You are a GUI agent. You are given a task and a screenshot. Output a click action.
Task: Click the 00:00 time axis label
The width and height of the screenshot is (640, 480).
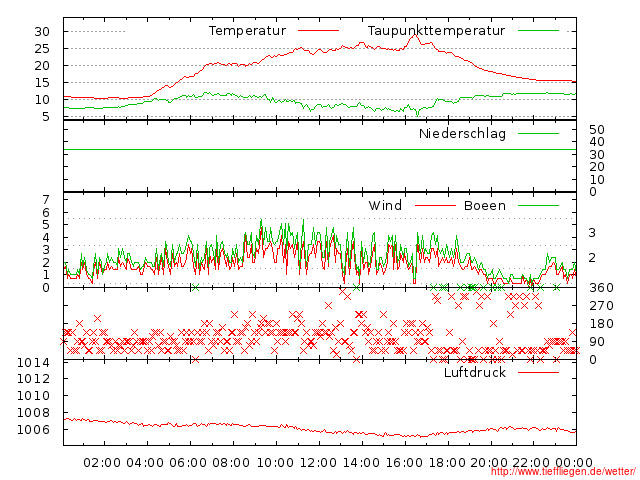[x=574, y=463]
